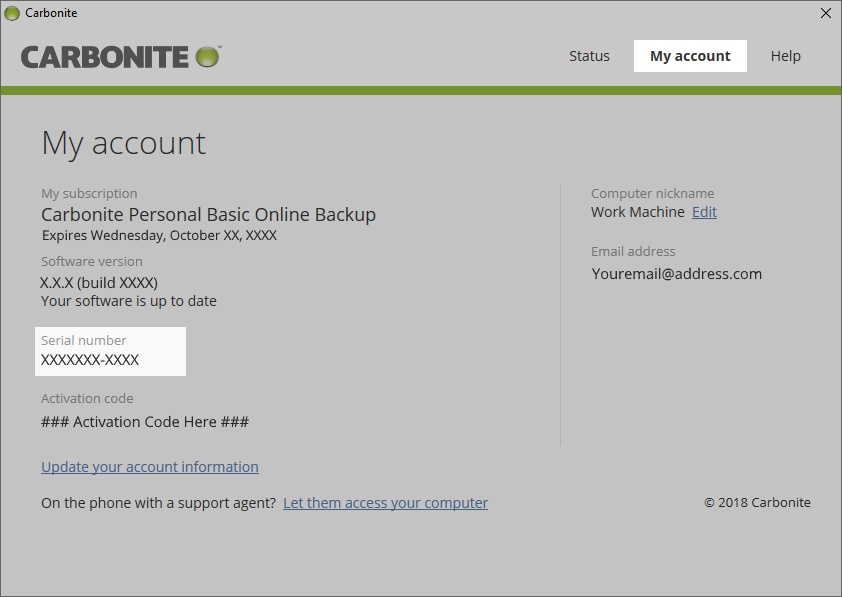This screenshot has height=597, width=842.
Task: Click the software version build number
Action: click(99, 283)
